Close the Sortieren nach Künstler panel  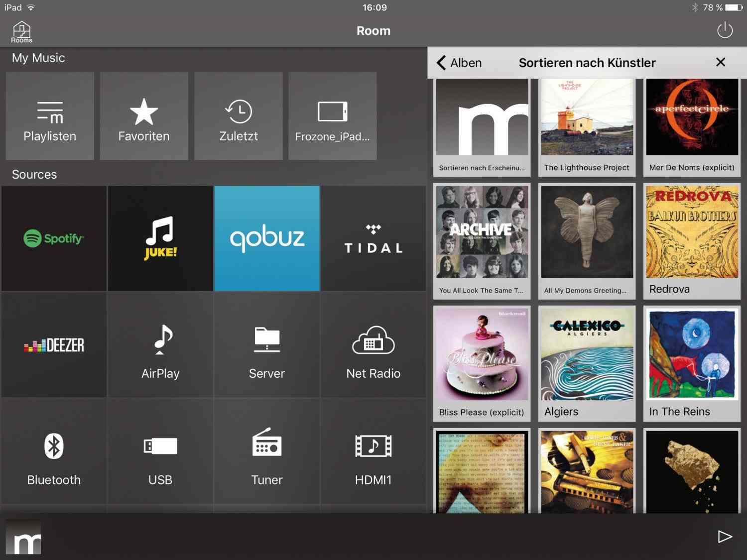tap(720, 62)
